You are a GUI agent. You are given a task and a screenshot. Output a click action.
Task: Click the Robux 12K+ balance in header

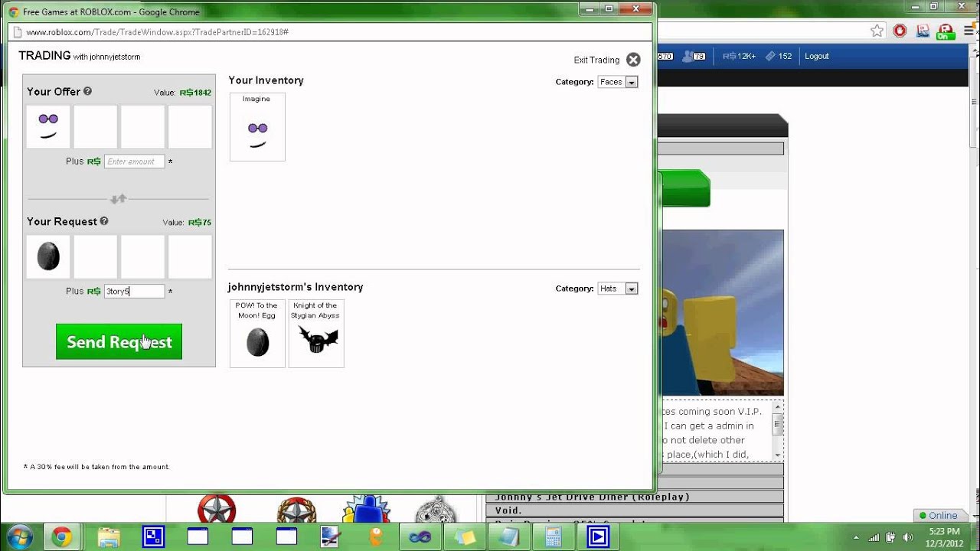click(739, 56)
